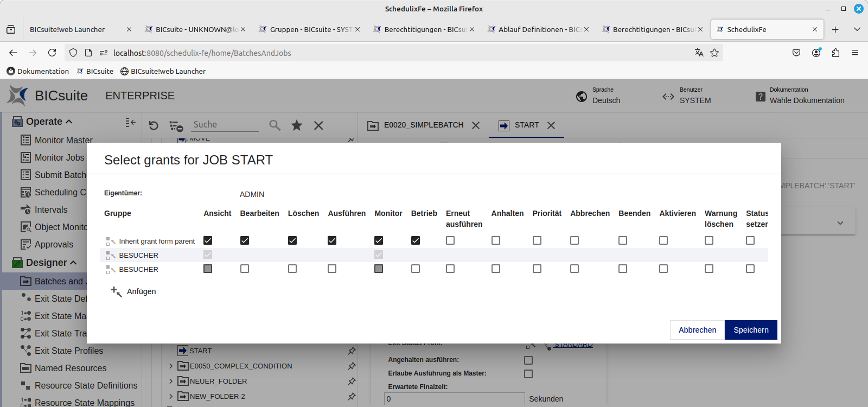Enable Bearbeiten for the last BESUCHER row
Screen dimensions: 868x407
(x=245, y=269)
